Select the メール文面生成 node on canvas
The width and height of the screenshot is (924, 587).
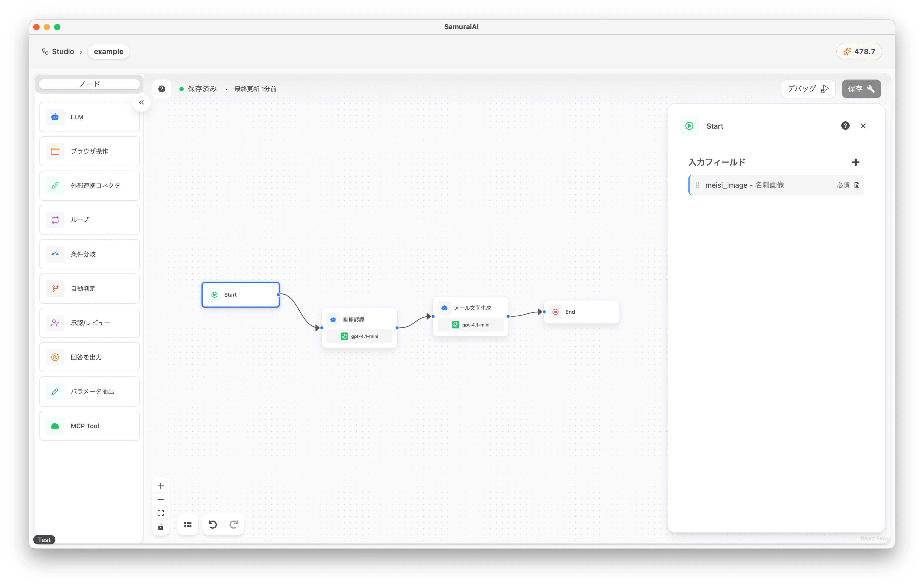(472, 308)
